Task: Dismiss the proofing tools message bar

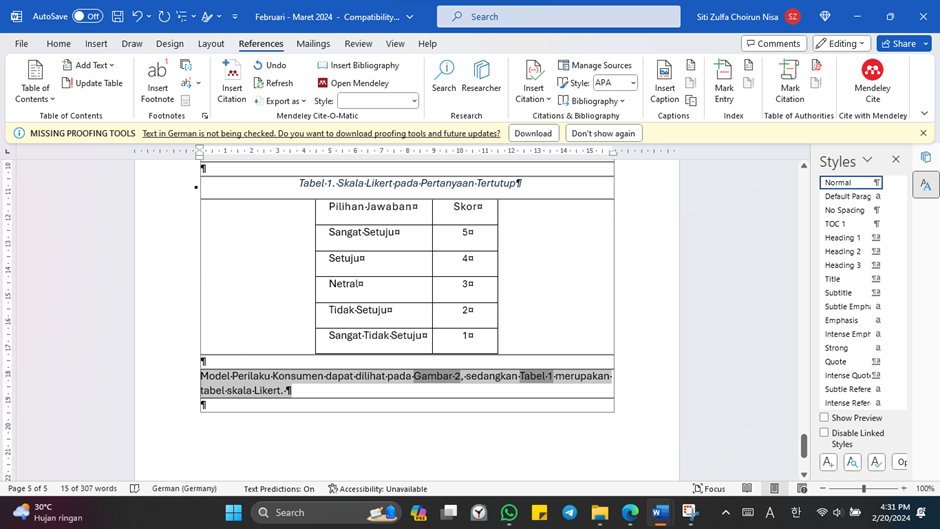Action: (x=923, y=133)
